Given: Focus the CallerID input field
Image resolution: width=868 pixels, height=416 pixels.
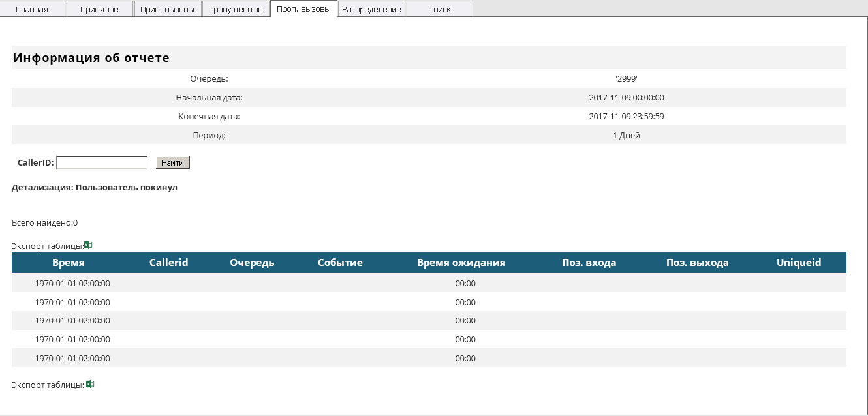Looking at the screenshot, I should [x=102, y=162].
